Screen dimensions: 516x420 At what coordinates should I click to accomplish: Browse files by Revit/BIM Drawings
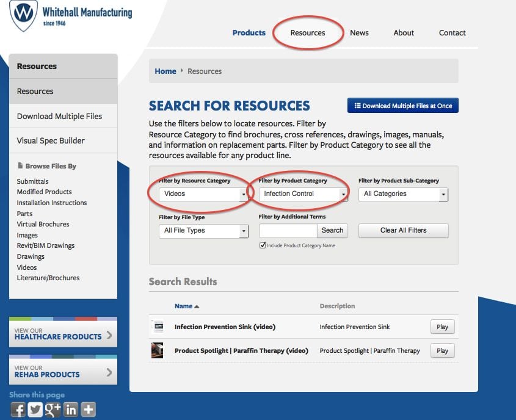click(46, 245)
